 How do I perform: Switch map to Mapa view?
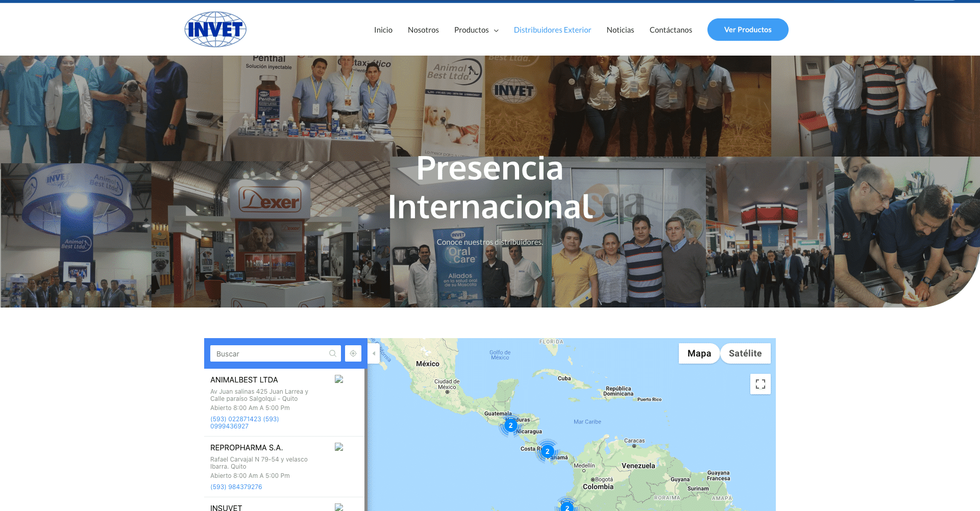[699, 353]
